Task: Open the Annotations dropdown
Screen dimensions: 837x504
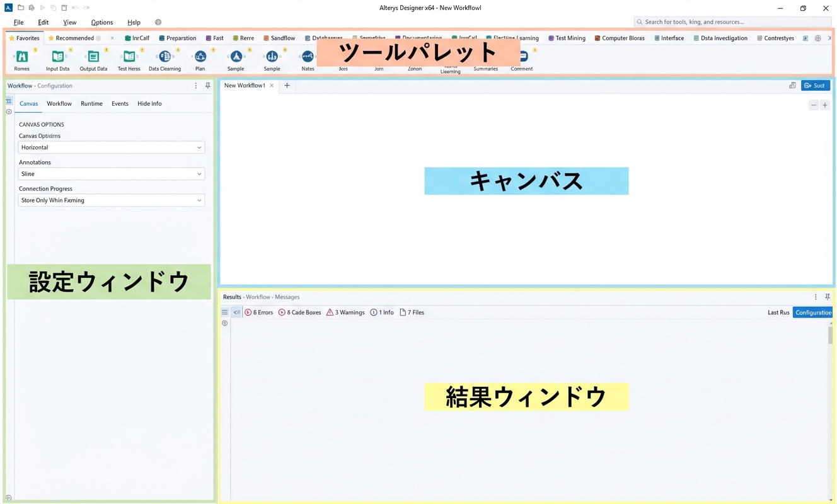Action: click(x=112, y=174)
